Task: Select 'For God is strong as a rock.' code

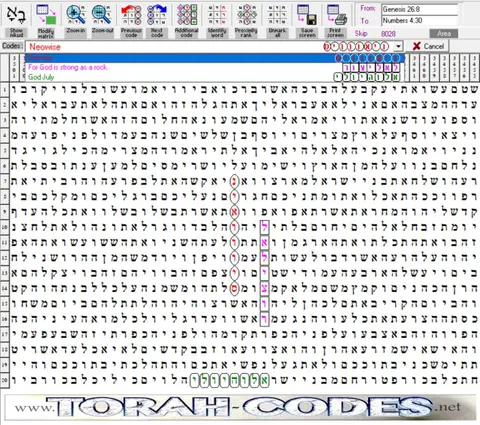Action: click(x=68, y=67)
